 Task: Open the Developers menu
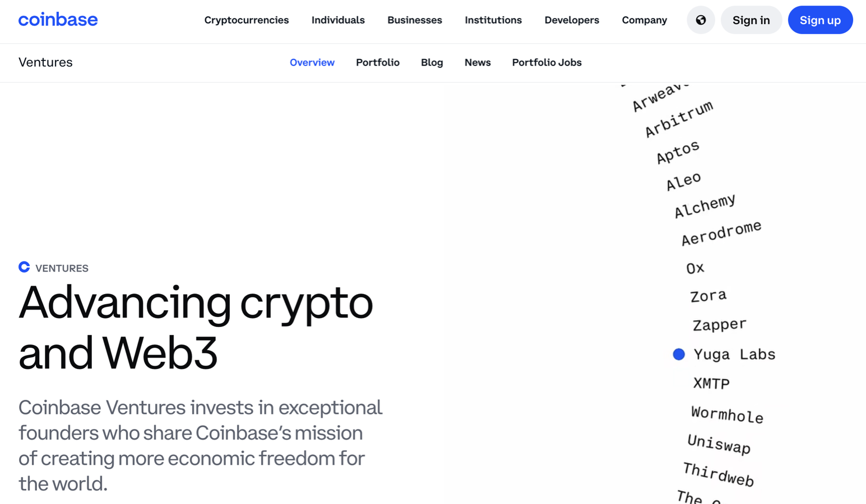[x=571, y=20]
